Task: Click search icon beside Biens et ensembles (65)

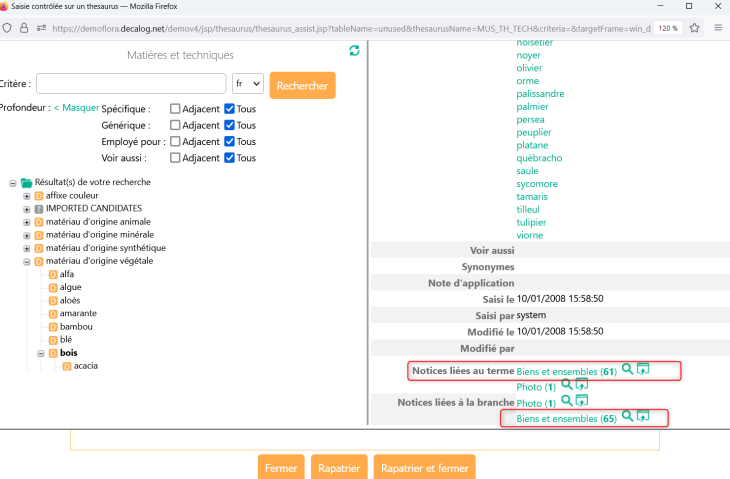Action: [627, 416]
